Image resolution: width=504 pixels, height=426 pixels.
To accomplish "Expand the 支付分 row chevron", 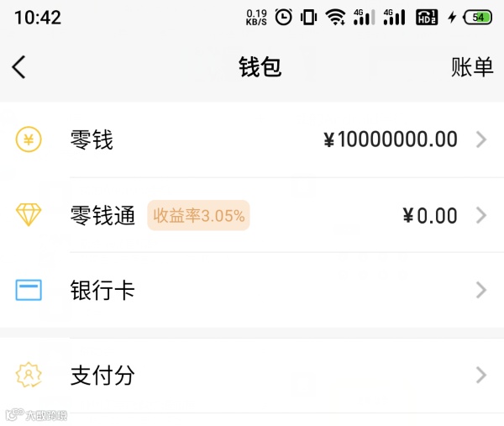I will [481, 375].
